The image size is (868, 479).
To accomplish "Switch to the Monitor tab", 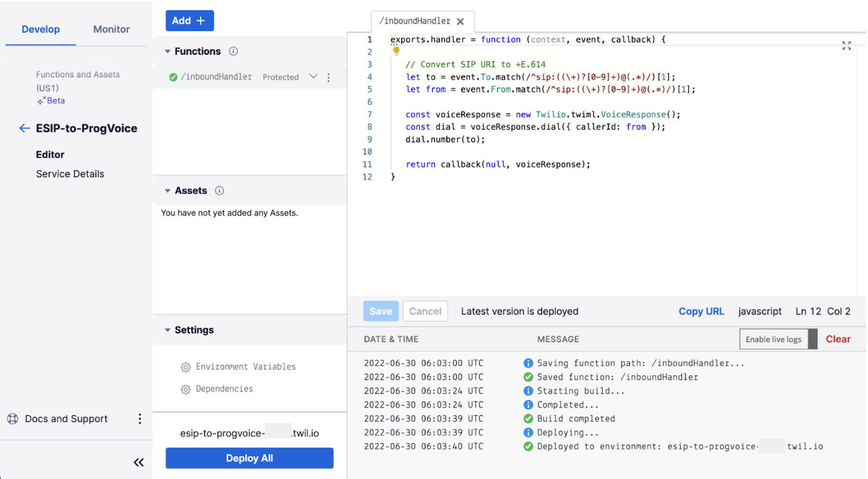I will coord(111,29).
